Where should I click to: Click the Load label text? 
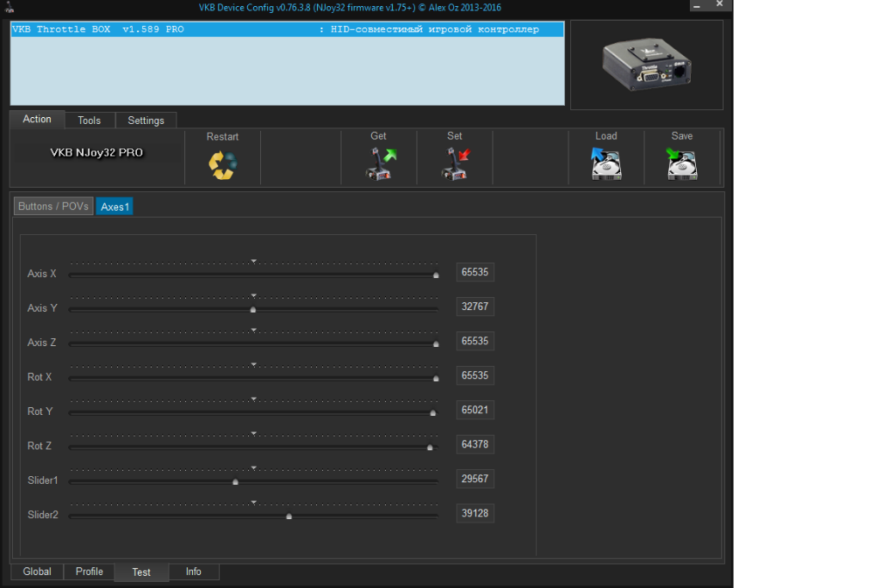click(606, 136)
